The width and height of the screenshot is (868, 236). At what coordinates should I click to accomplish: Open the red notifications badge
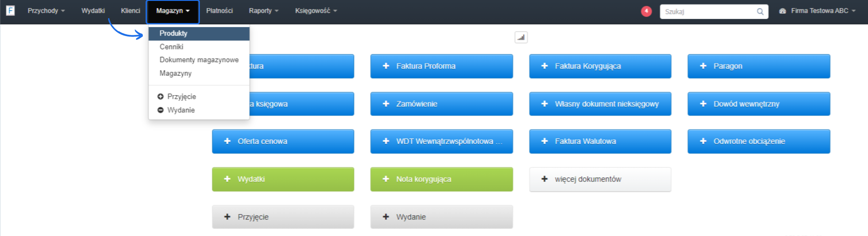tap(646, 11)
